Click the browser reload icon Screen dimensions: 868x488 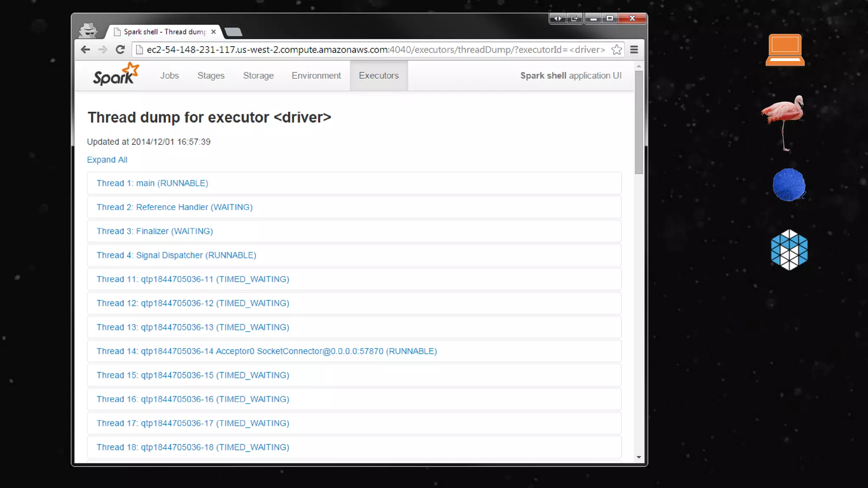coord(120,50)
